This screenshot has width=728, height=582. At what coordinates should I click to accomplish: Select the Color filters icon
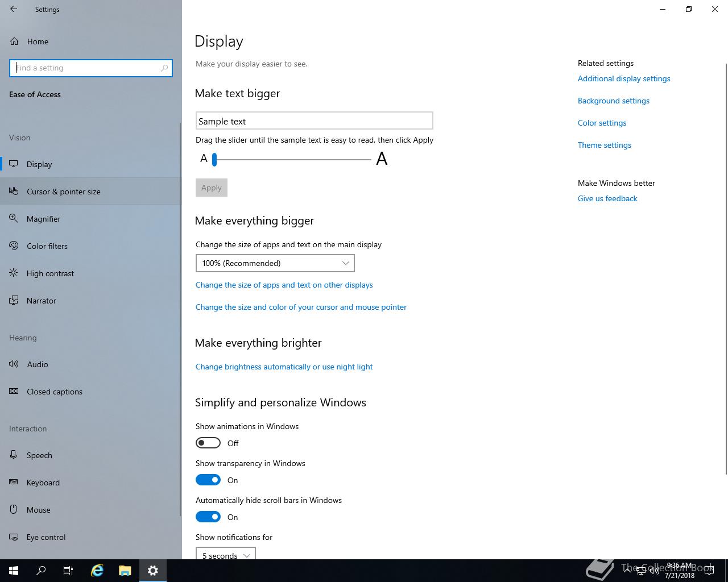click(14, 246)
